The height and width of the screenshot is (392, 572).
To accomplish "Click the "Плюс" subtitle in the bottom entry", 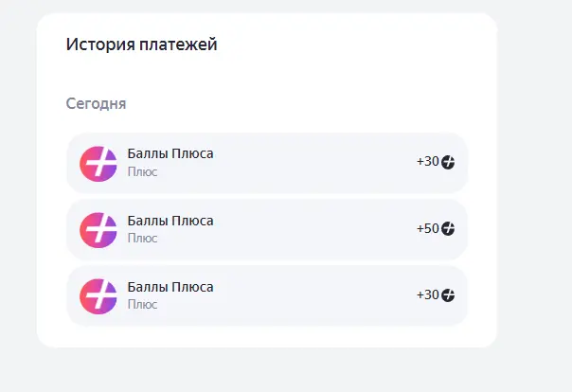I will click(142, 305).
